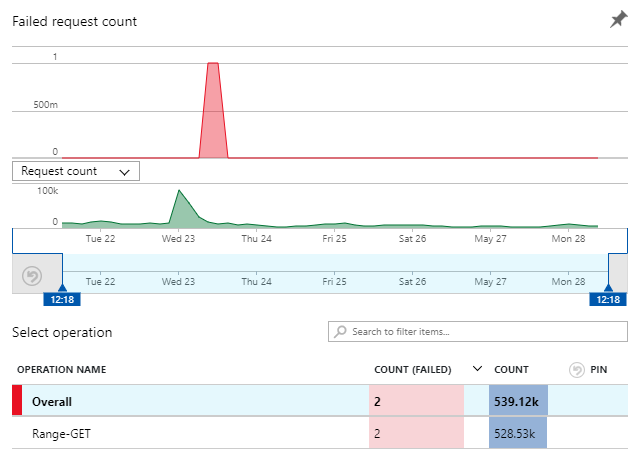
Task: Select the Range-GET operation row
Action: pyautogui.click(x=320, y=433)
